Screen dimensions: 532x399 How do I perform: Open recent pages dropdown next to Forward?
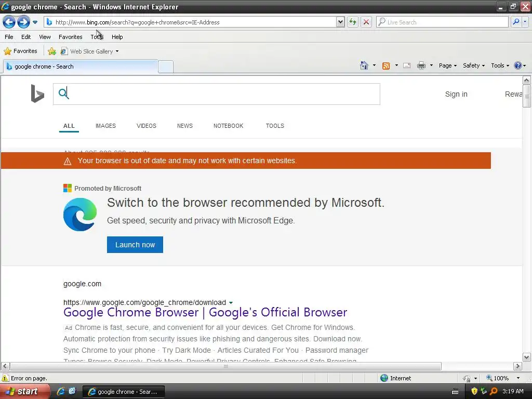35,22
